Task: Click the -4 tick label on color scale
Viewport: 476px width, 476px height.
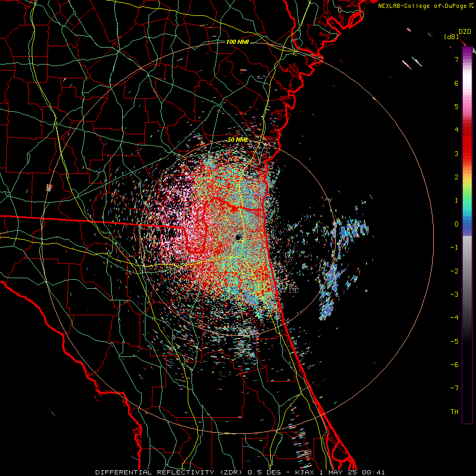Action: click(x=454, y=318)
